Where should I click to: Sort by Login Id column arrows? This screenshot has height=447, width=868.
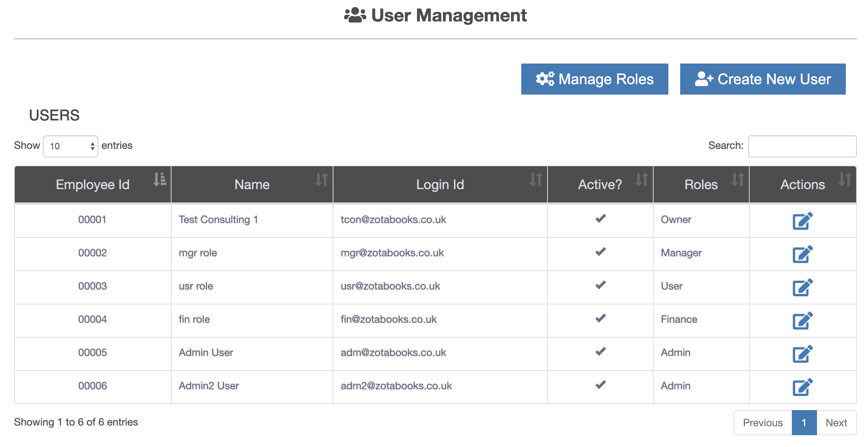pos(536,180)
